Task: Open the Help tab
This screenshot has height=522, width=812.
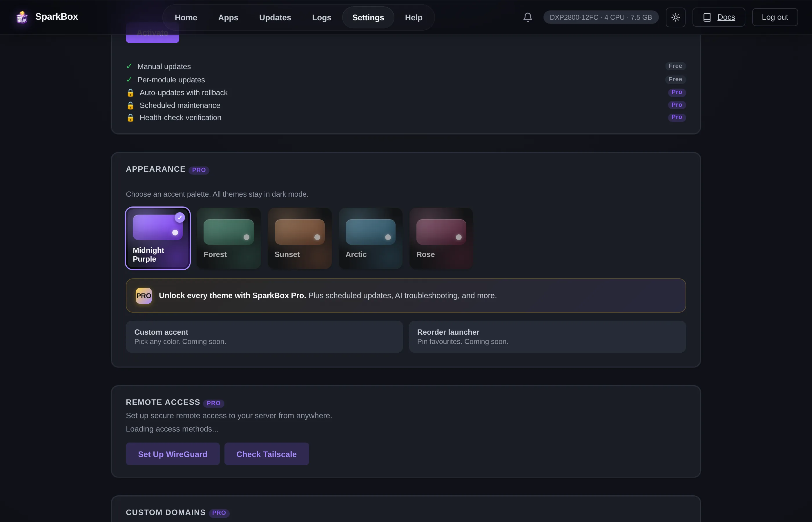Action: [414, 17]
